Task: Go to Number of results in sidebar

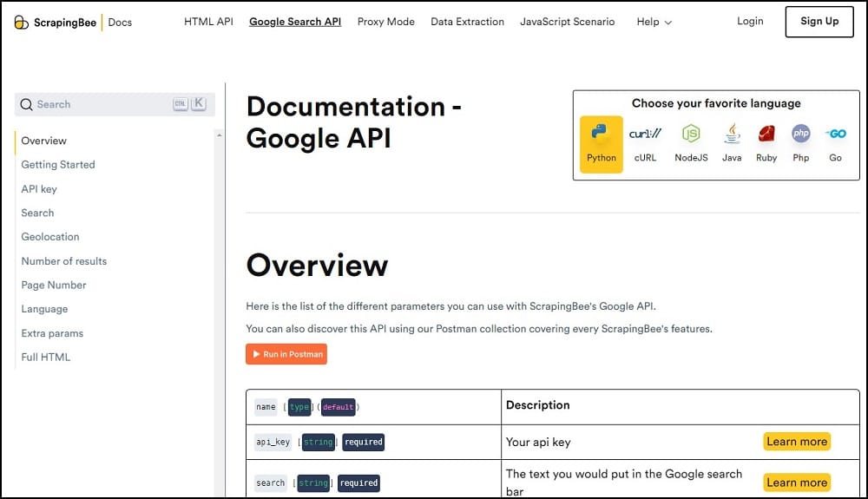Action: (x=63, y=261)
